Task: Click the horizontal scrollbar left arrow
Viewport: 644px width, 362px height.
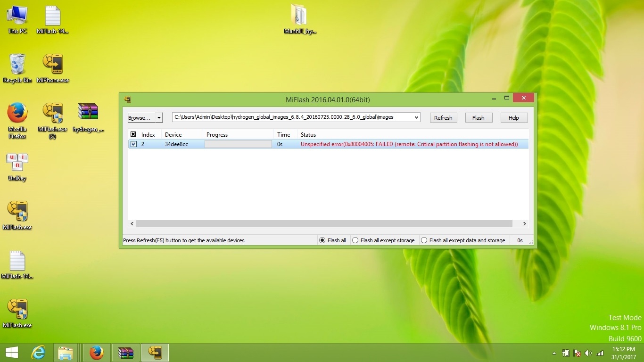Action: (x=132, y=224)
